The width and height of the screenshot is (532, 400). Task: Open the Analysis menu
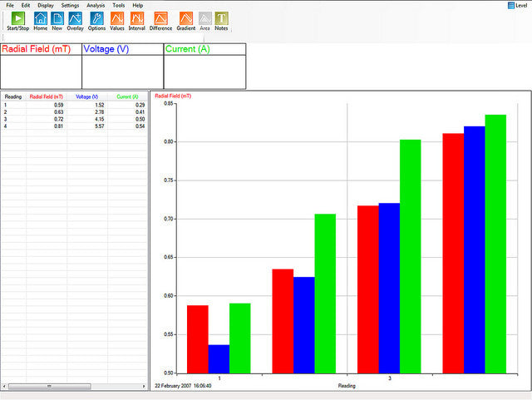point(96,5)
